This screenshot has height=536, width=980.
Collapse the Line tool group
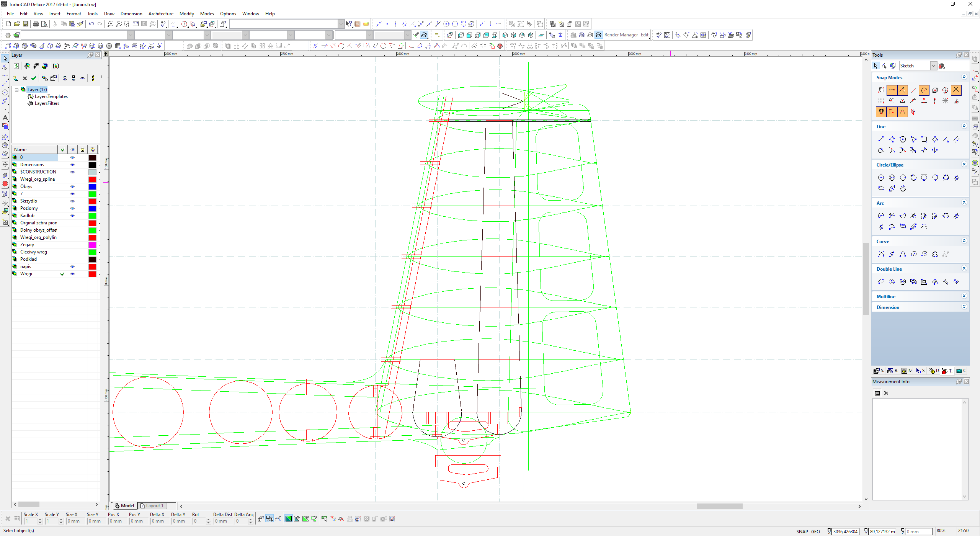pos(964,126)
